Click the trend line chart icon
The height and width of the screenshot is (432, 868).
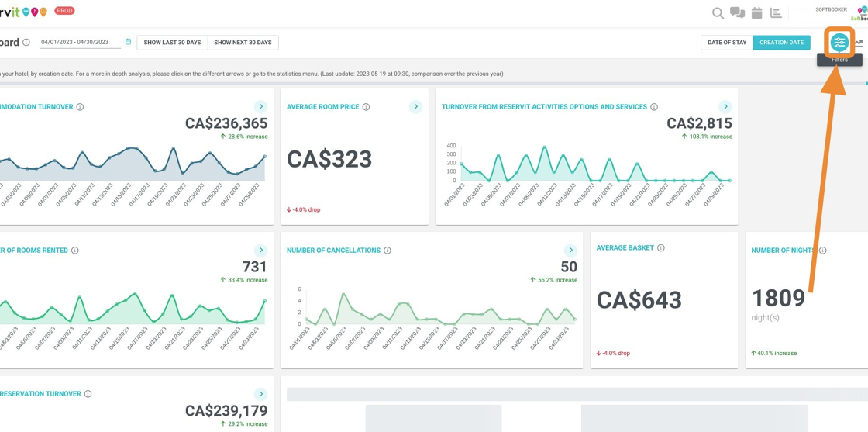859,43
